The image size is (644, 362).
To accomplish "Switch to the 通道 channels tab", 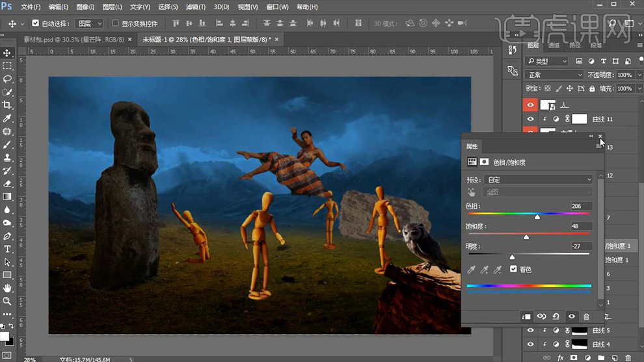I will pos(554,45).
